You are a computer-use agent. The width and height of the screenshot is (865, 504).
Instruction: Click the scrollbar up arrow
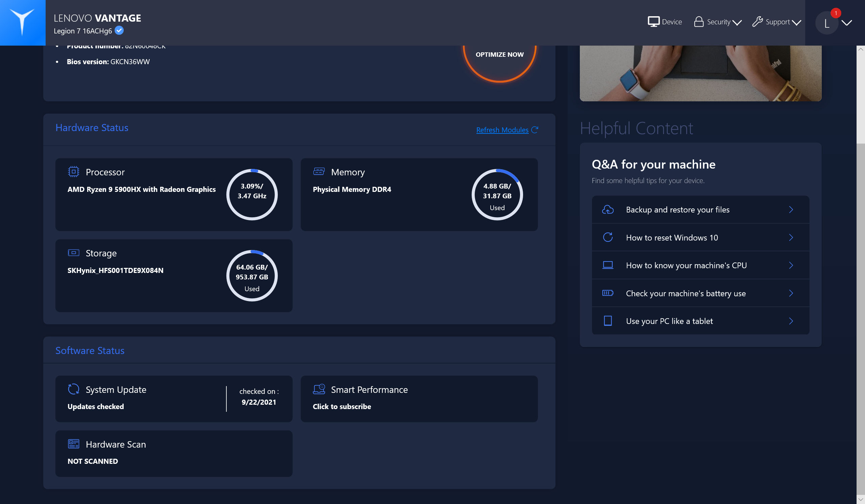(x=861, y=49)
